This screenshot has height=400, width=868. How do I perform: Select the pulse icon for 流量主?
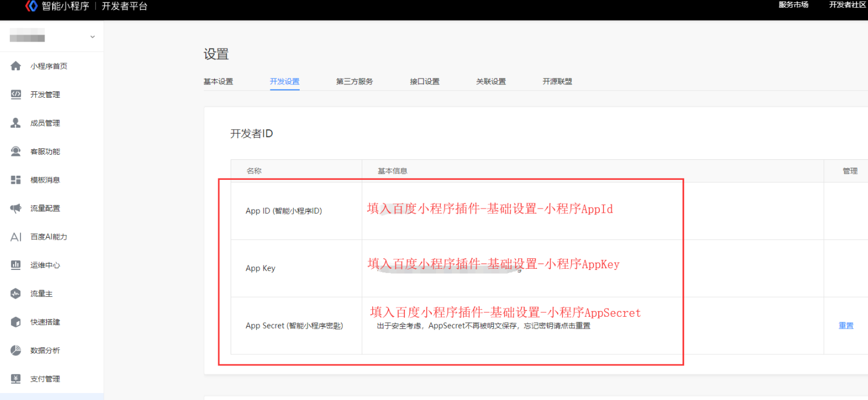[16, 293]
